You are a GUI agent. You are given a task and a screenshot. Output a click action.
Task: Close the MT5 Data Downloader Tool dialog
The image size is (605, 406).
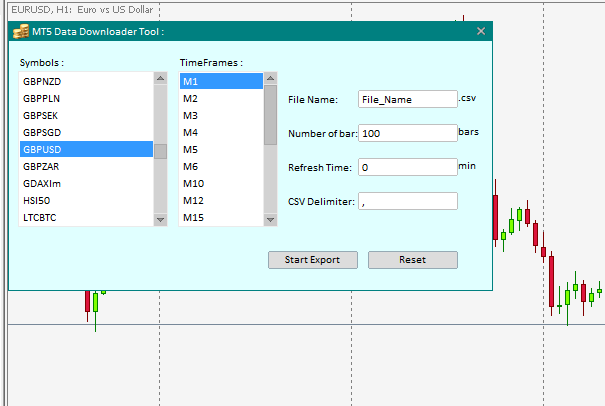(481, 31)
